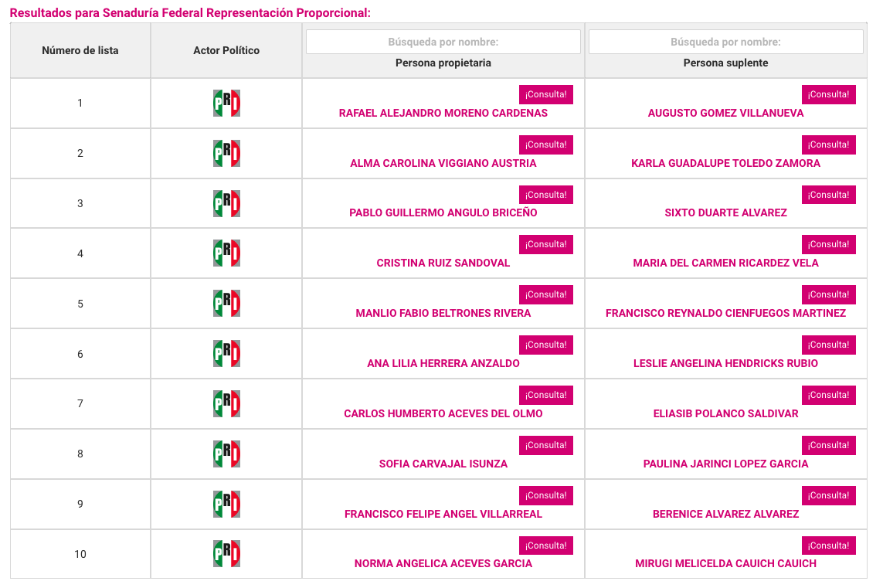The height and width of the screenshot is (588, 883).
Task: Click ¡Consulta! for Augusto Gomez Villanueva
Action: [x=828, y=94]
